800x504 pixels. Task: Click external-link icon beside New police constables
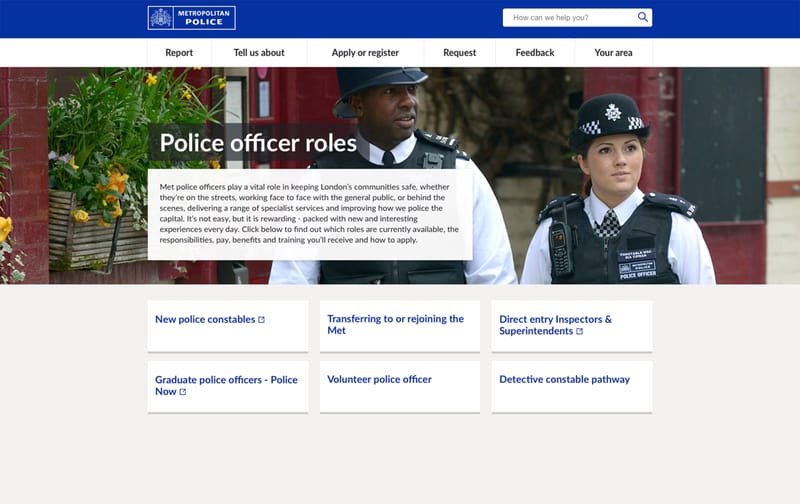click(262, 320)
